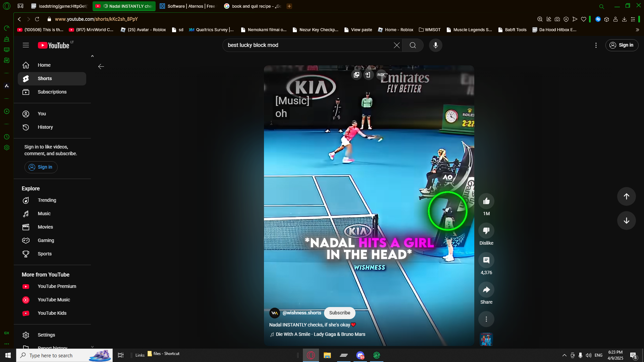
Task: Add page to bookmarks with heart icon
Action: 584,19
